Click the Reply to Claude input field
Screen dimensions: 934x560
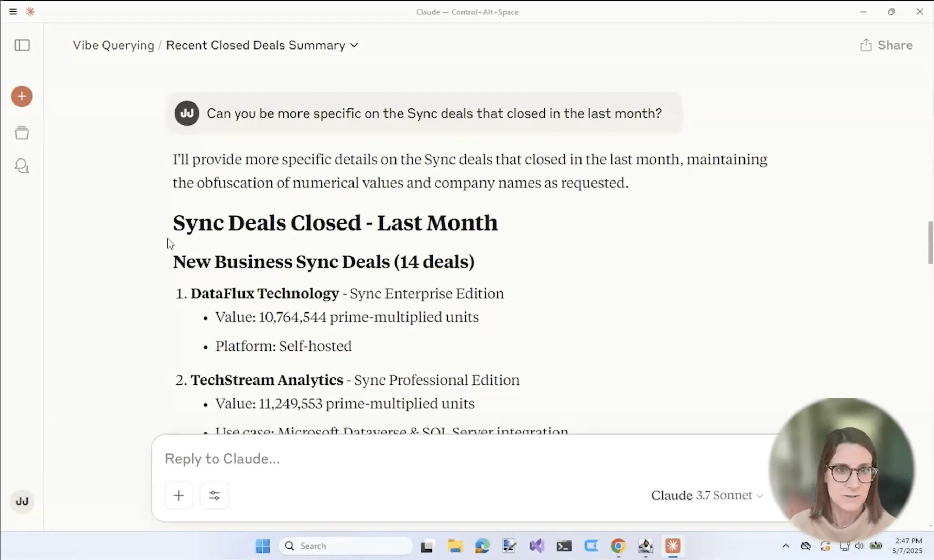point(415,459)
